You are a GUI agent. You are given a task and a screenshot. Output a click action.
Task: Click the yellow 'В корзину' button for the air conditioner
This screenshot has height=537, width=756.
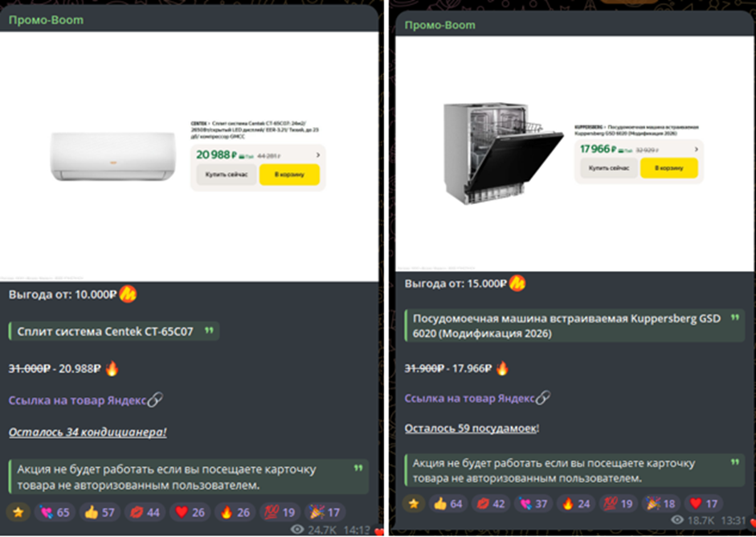(289, 174)
